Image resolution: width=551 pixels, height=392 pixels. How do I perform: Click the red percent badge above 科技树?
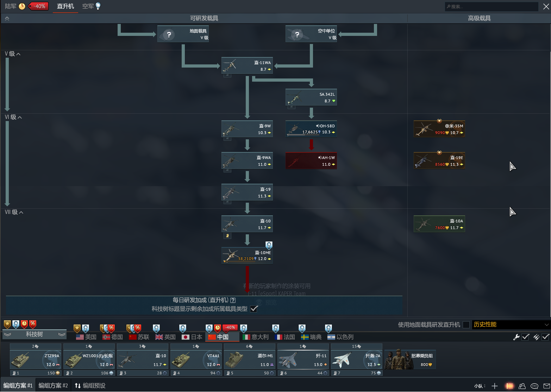[33, 324]
